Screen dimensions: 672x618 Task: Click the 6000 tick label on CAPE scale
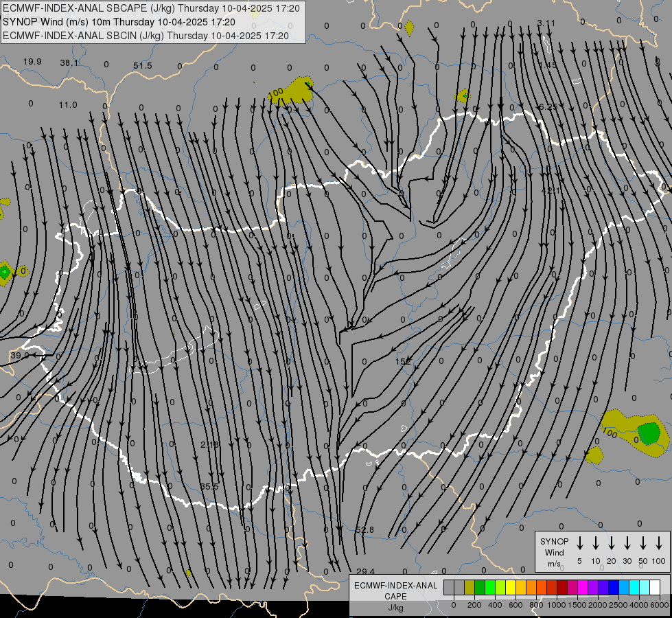tap(659, 605)
